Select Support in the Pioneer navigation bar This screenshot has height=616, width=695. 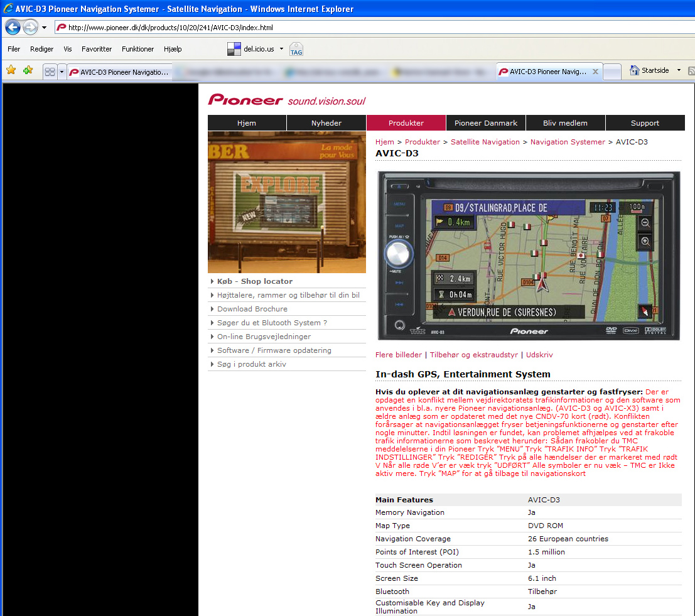coord(645,123)
